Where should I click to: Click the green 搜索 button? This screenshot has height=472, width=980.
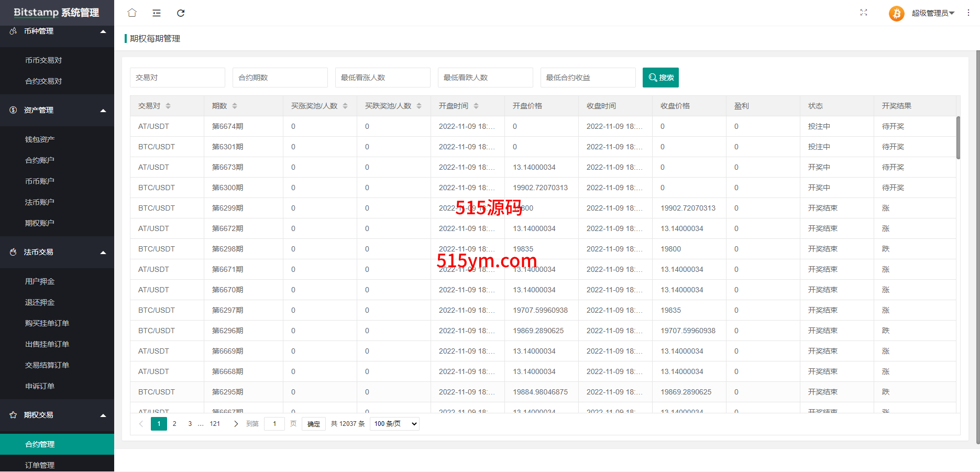click(x=660, y=78)
